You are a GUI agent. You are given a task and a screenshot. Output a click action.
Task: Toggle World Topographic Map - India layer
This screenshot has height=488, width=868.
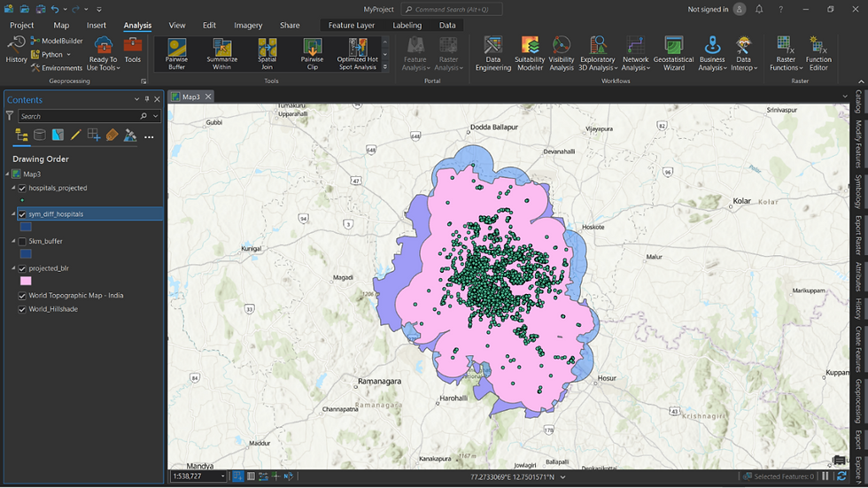(22, 296)
